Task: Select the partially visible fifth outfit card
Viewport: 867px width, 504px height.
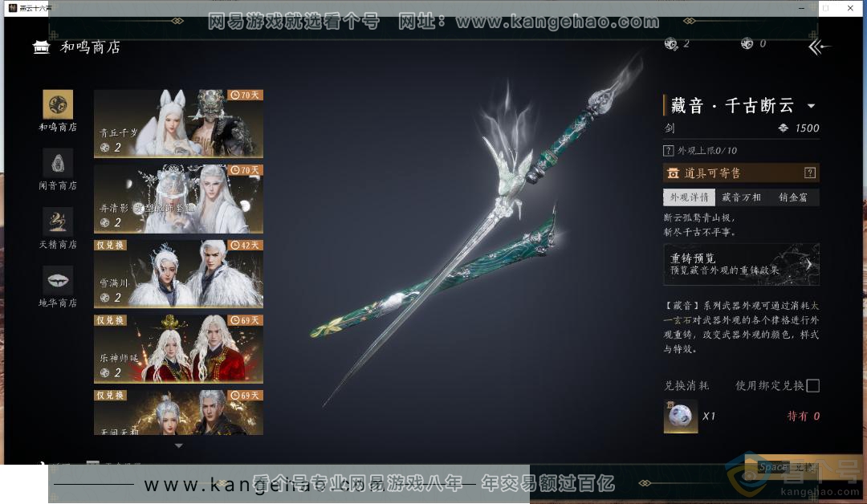Action: point(178,413)
